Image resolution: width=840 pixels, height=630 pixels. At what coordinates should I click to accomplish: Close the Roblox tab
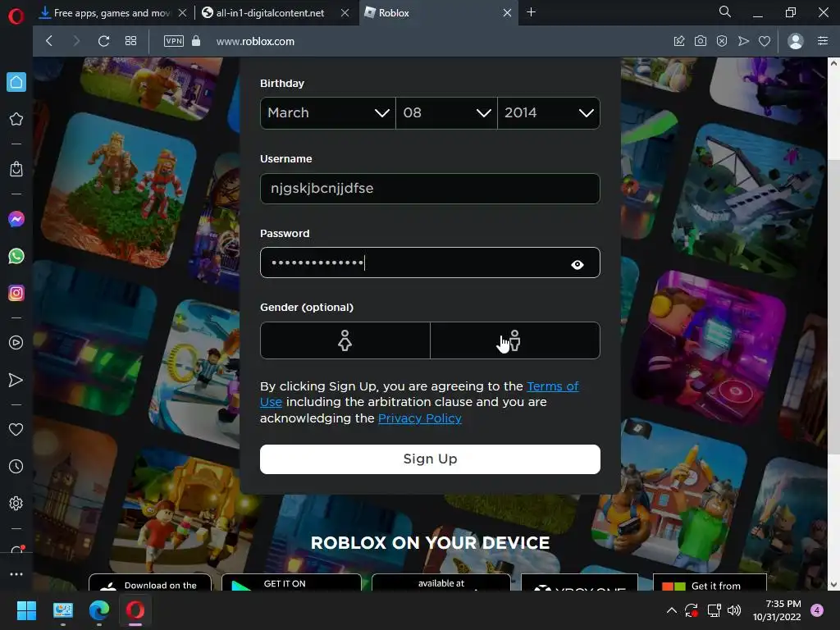(x=507, y=13)
